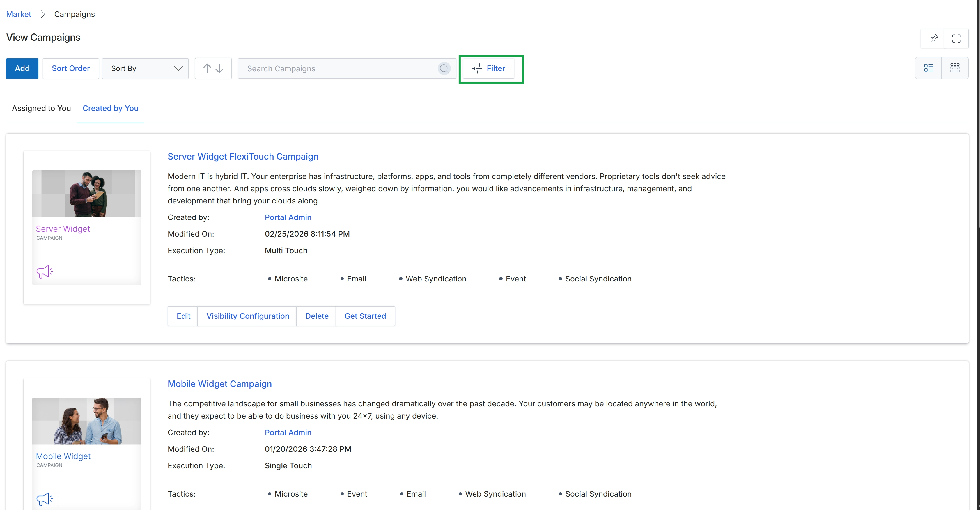Pin the View Campaigns panel
This screenshot has width=980, height=510.
(x=934, y=38)
